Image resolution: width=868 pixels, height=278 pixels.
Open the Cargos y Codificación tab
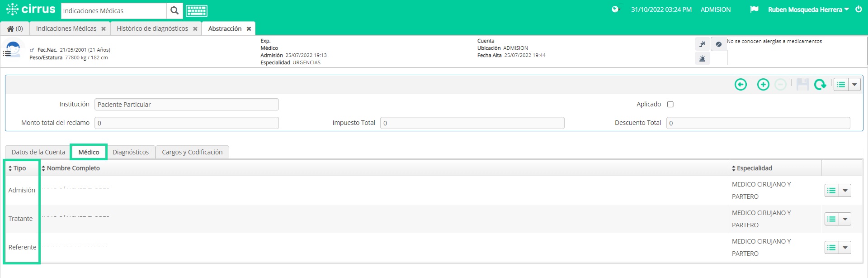pos(192,152)
